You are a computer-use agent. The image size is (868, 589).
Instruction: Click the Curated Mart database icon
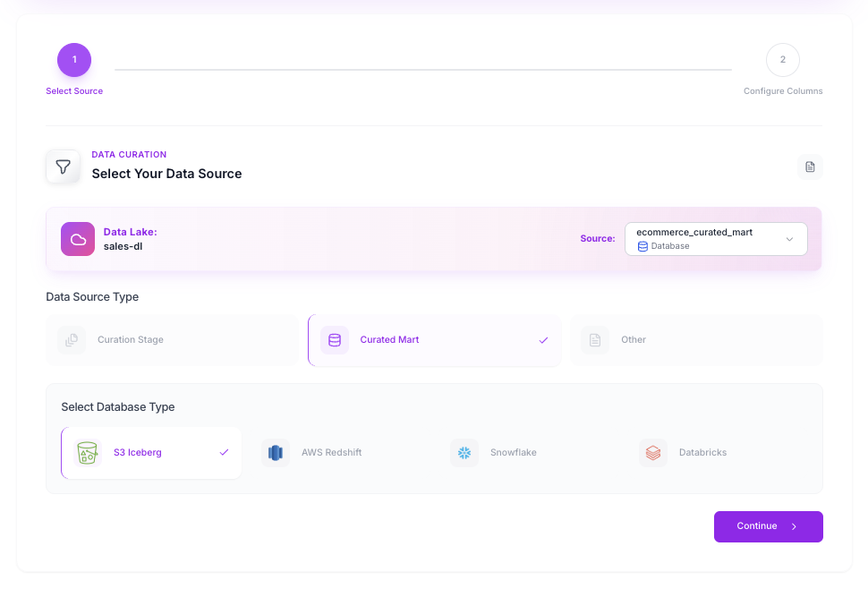pos(335,340)
